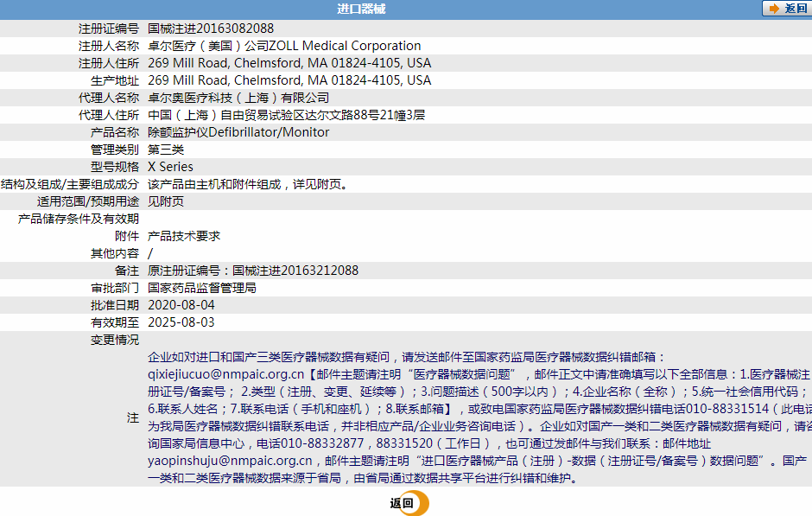The width and height of the screenshot is (812, 516).
Task: Click the 注册人住所 address value
Action: [x=289, y=63]
